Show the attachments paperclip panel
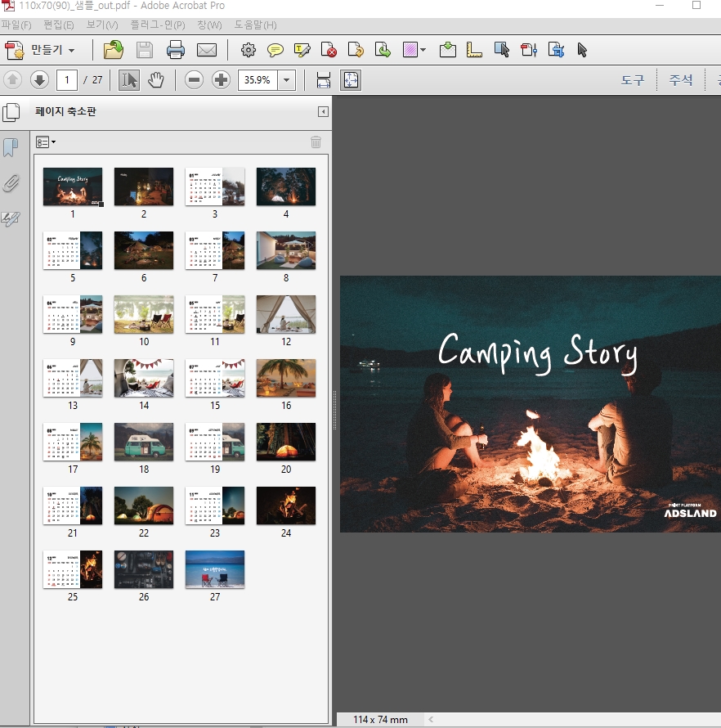721x728 pixels. click(11, 183)
